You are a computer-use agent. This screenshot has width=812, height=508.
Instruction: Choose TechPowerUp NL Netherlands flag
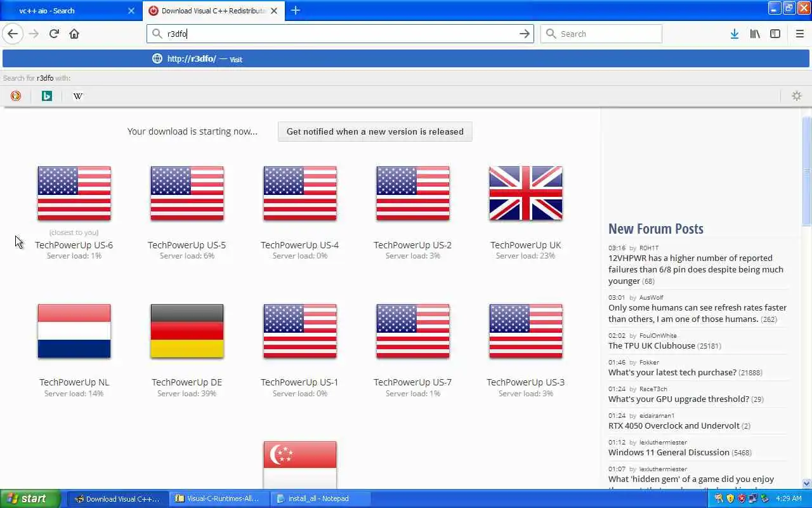[74, 331]
